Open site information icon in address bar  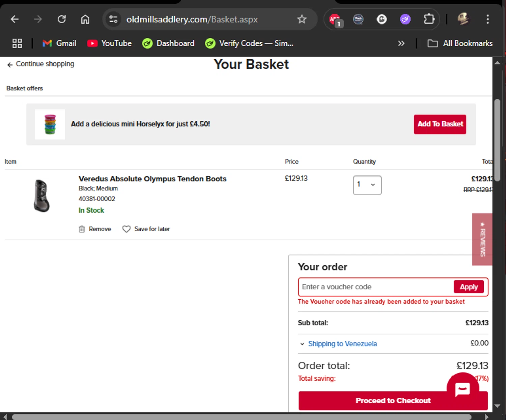(x=113, y=19)
